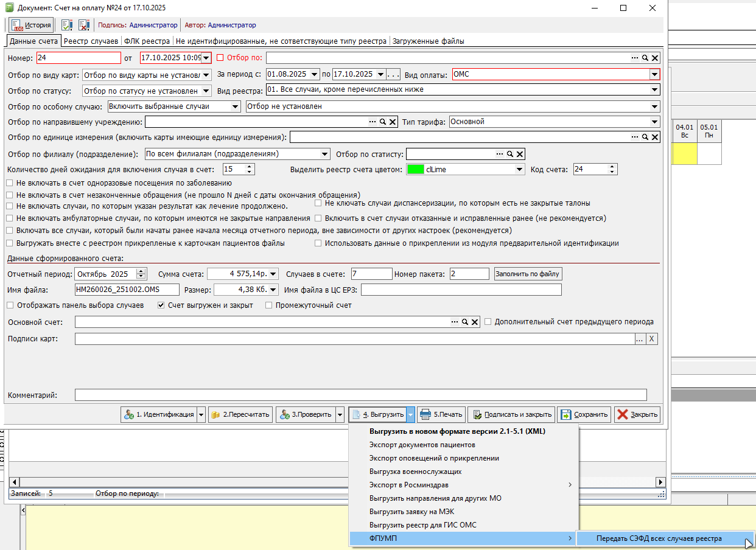Open dropdown arrow next to 1. Идентификация
The width and height of the screenshot is (756, 550).
[201, 414]
